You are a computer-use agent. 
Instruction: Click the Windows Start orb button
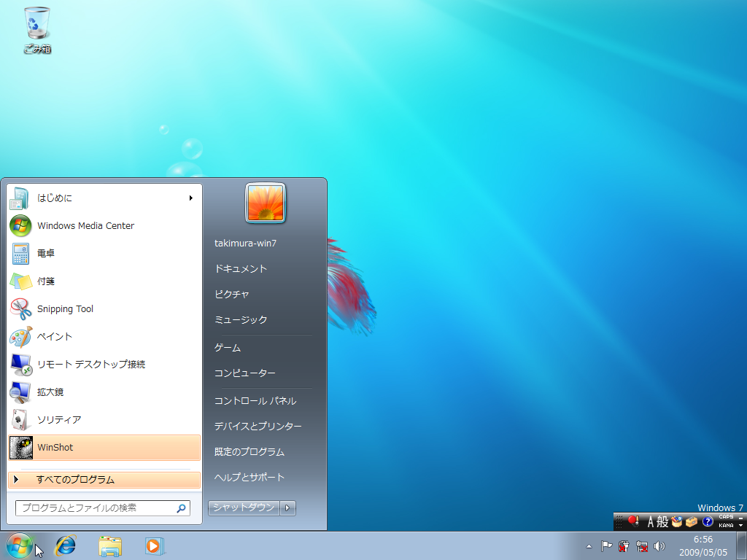20,545
